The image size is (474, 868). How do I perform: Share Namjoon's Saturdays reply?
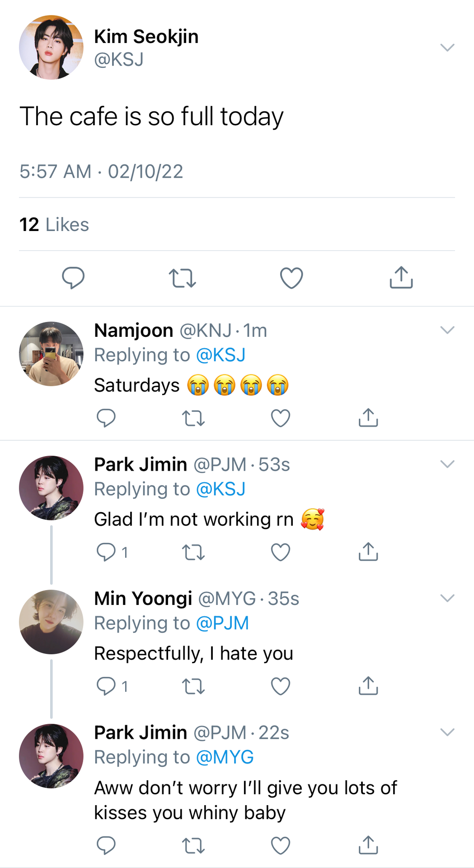(368, 418)
